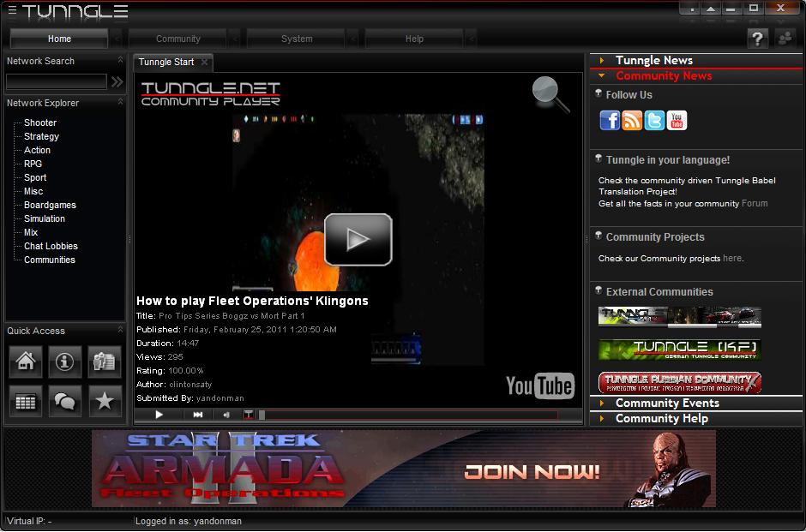The image size is (806, 532).
Task: Click the Star Trek Armada Join Now banner
Action: (x=403, y=469)
